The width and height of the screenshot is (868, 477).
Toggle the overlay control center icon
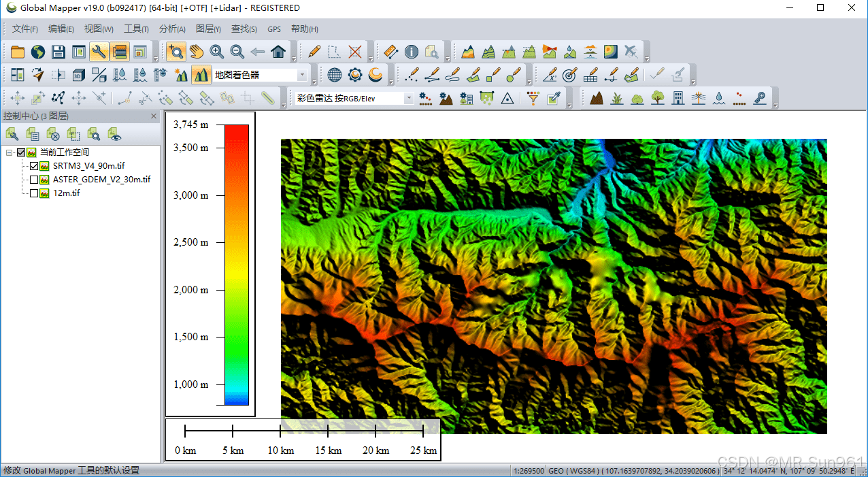coord(120,52)
